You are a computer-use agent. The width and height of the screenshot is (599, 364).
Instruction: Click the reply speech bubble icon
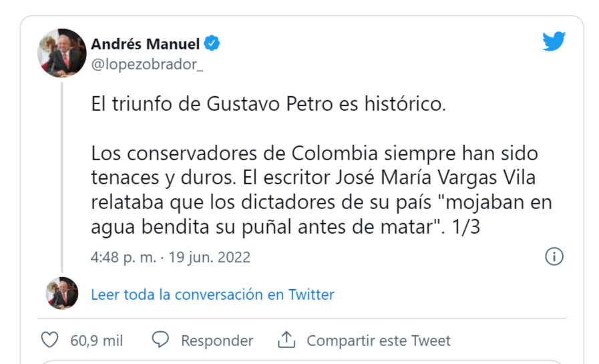click(160, 340)
